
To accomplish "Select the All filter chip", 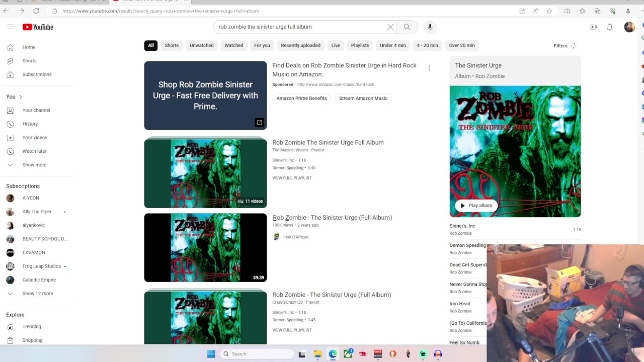I will [x=151, y=45].
